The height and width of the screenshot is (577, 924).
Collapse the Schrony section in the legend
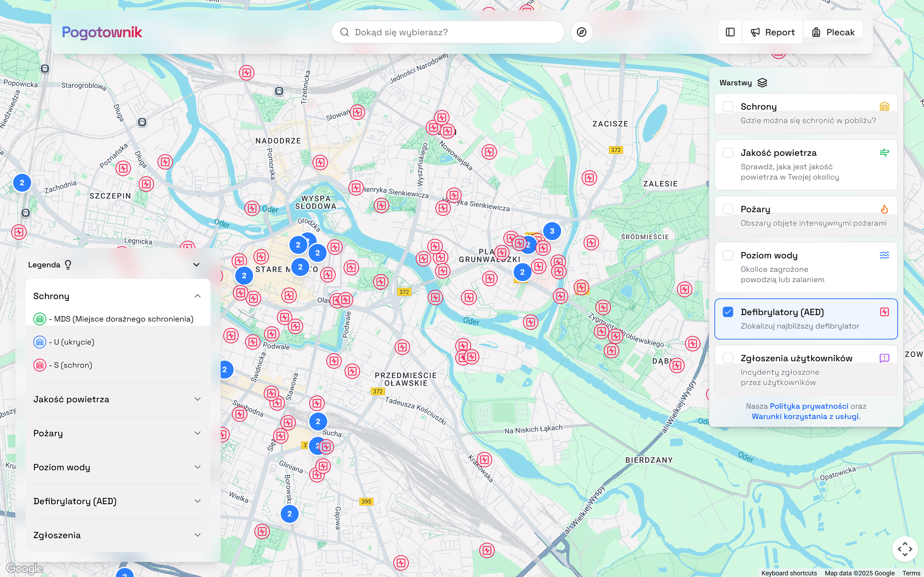(197, 296)
